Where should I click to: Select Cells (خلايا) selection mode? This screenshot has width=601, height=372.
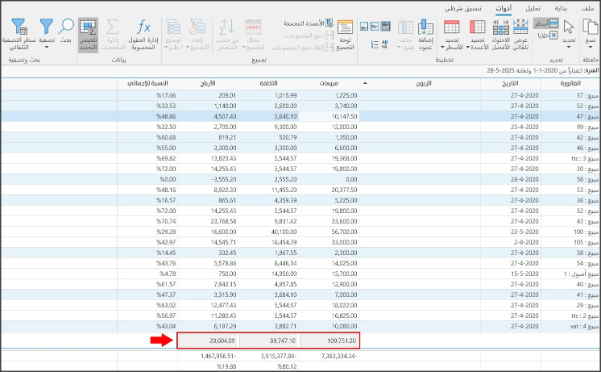[x=547, y=36]
